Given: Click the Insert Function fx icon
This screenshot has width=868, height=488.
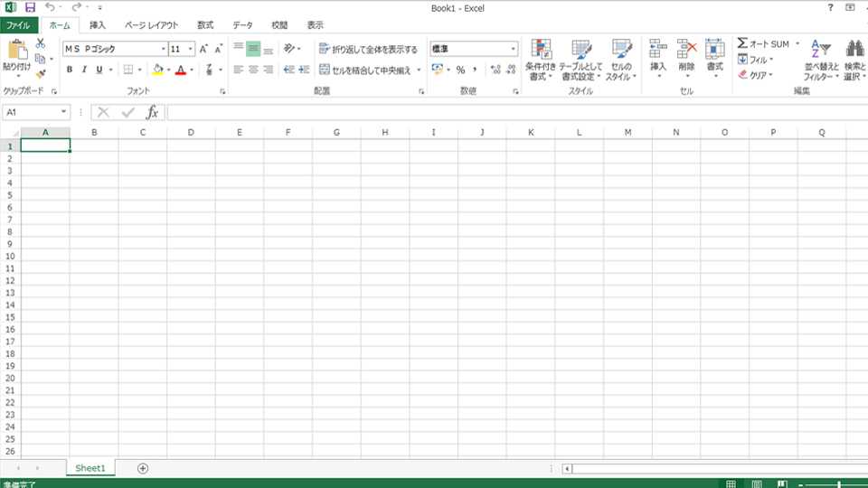Looking at the screenshot, I should (x=152, y=112).
